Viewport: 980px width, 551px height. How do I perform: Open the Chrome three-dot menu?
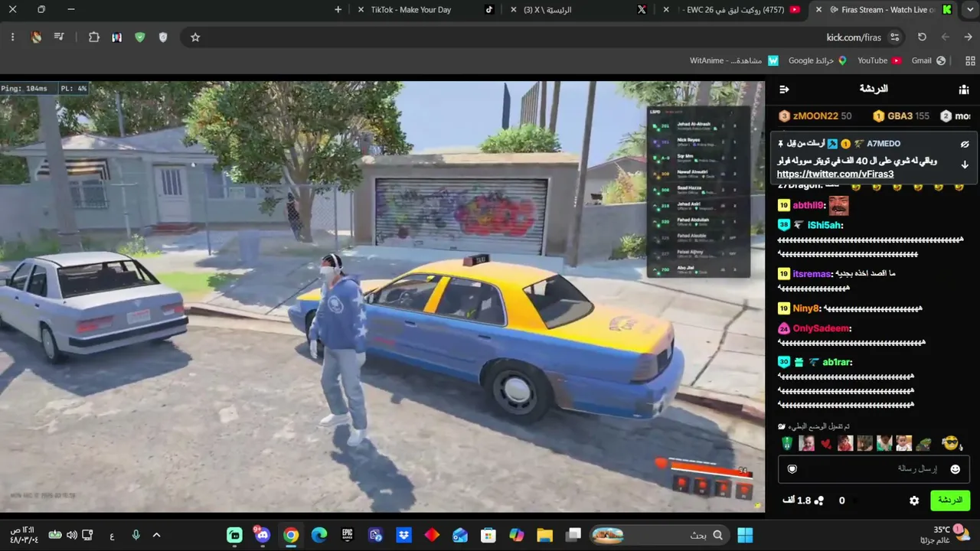(13, 37)
